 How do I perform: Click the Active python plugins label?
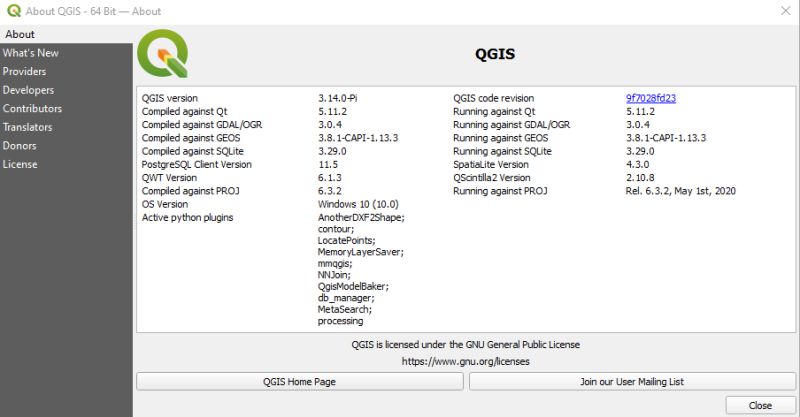tap(187, 217)
